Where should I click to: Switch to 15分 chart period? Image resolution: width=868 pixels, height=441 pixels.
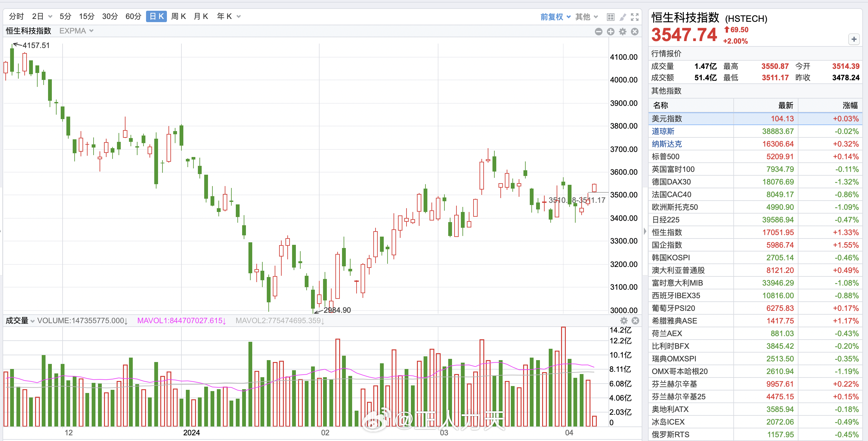87,16
